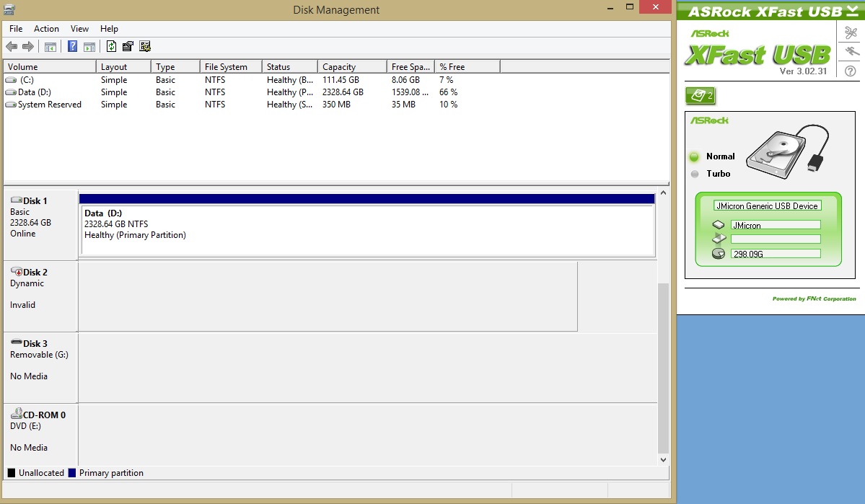Select the CD-ROM 0 DVD (E:) label panel
Viewport: 865px width, 504px height.
click(41, 435)
